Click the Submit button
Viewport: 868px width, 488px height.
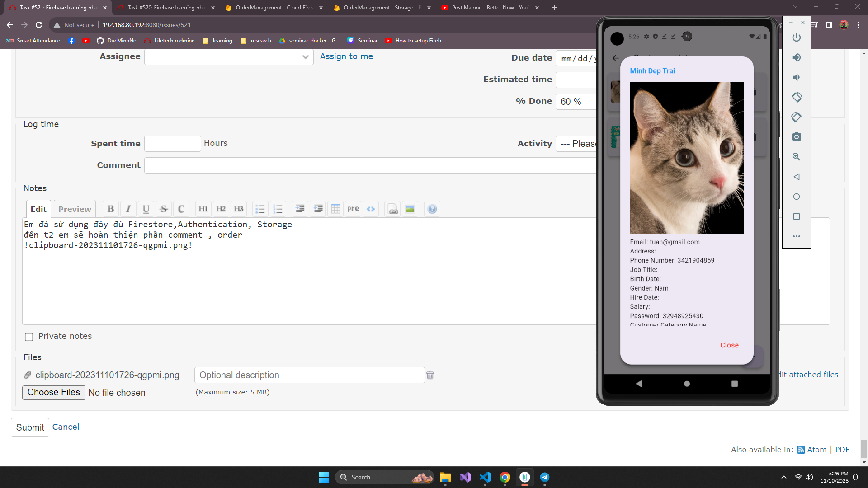point(30,427)
